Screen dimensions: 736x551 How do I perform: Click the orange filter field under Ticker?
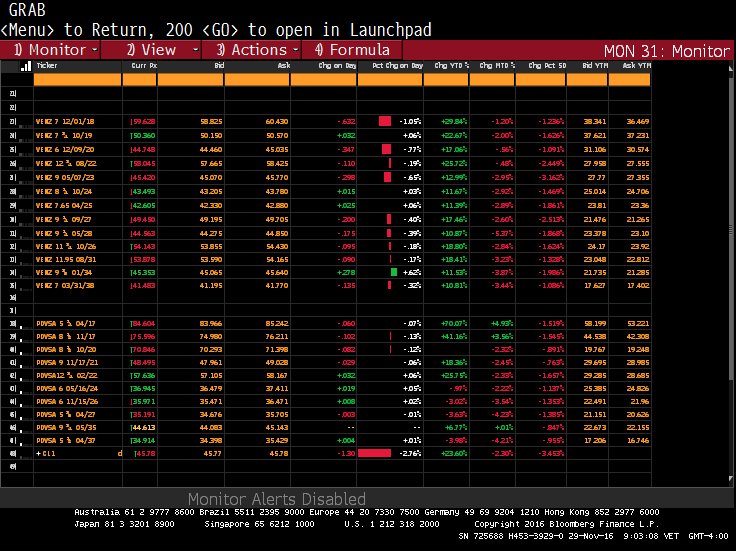click(77, 80)
